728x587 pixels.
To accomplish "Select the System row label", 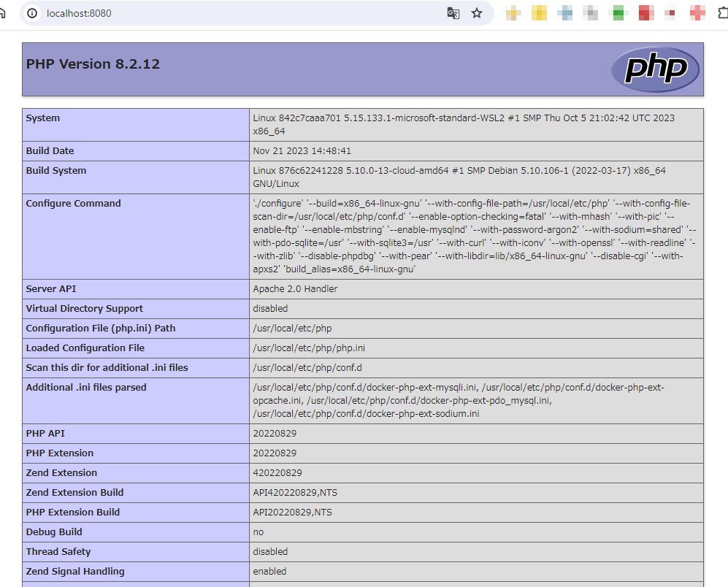I will point(43,118).
